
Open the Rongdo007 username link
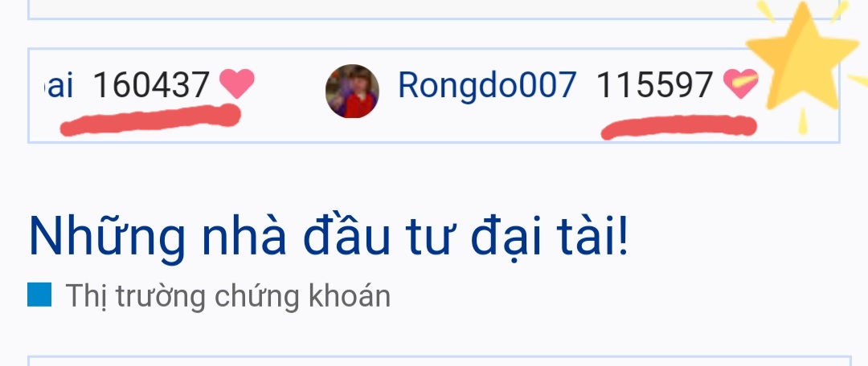pos(487,85)
